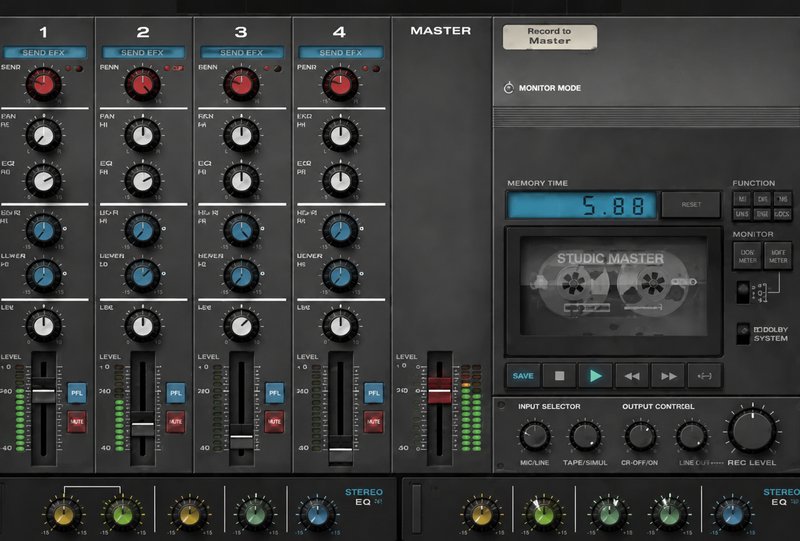Click the red send knob on channel 4
800x541 pixels.
click(340, 85)
